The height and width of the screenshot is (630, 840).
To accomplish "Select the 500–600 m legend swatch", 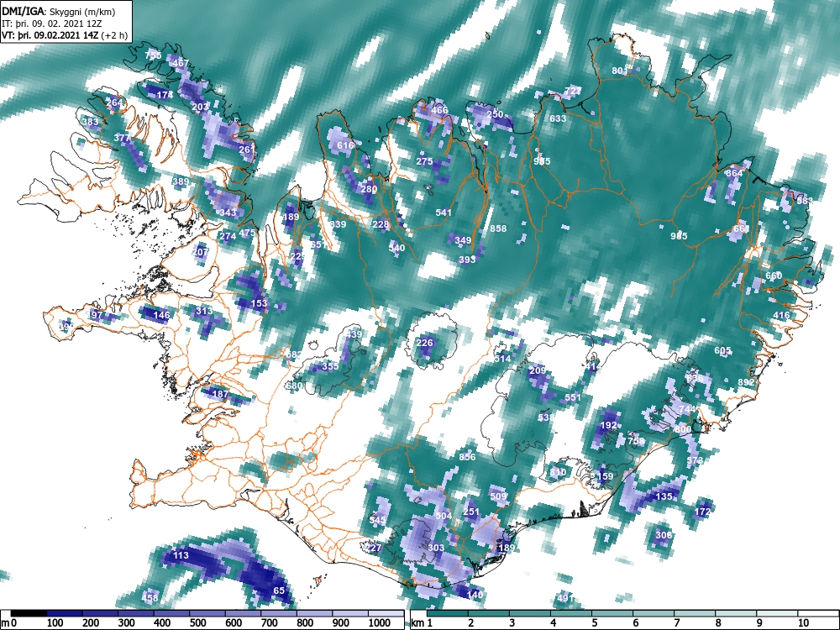I will tap(207, 613).
